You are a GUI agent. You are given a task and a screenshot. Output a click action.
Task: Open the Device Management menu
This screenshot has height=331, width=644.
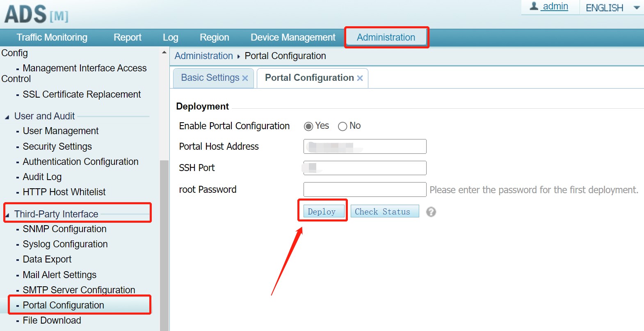[293, 37]
